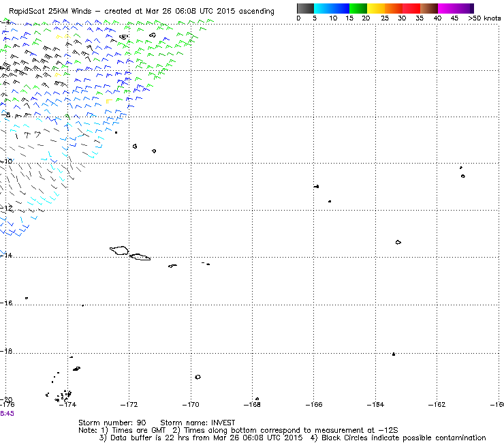Click the '-18' latitude axis label

(6, 351)
